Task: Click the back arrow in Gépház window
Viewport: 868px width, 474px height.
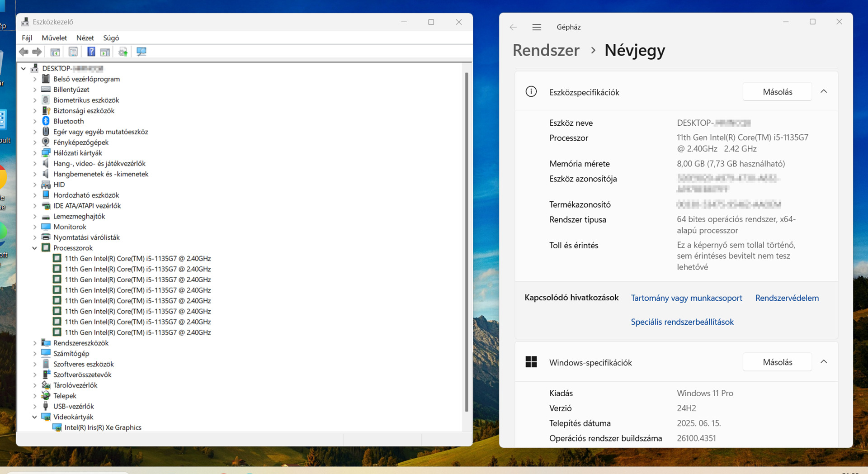Action: click(513, 27)
